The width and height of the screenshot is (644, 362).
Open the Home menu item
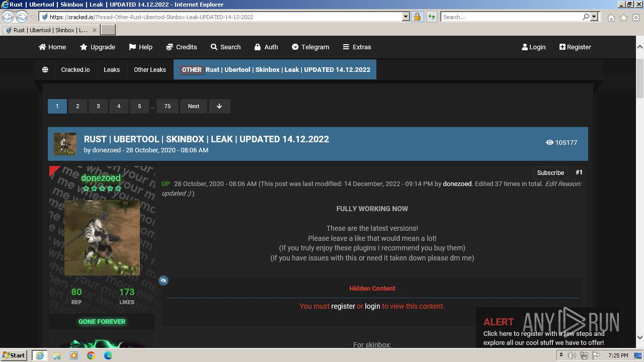click(52, 47)
